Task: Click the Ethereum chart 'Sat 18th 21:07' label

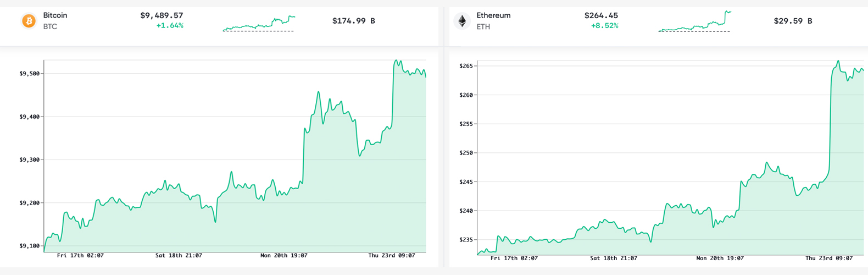Action: point(614,258)
